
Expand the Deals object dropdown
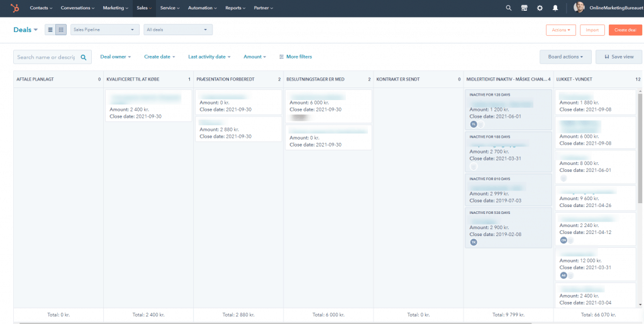pos(25,30)
